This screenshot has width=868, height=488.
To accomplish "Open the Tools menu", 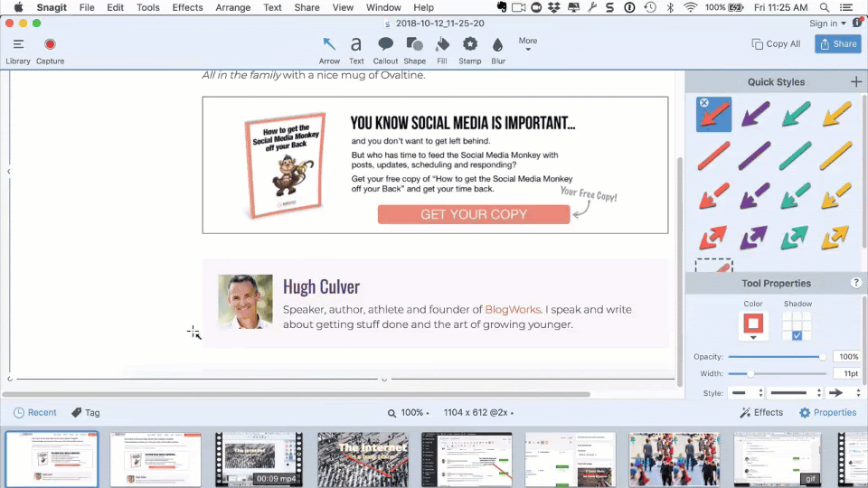I will pos(147,8).
